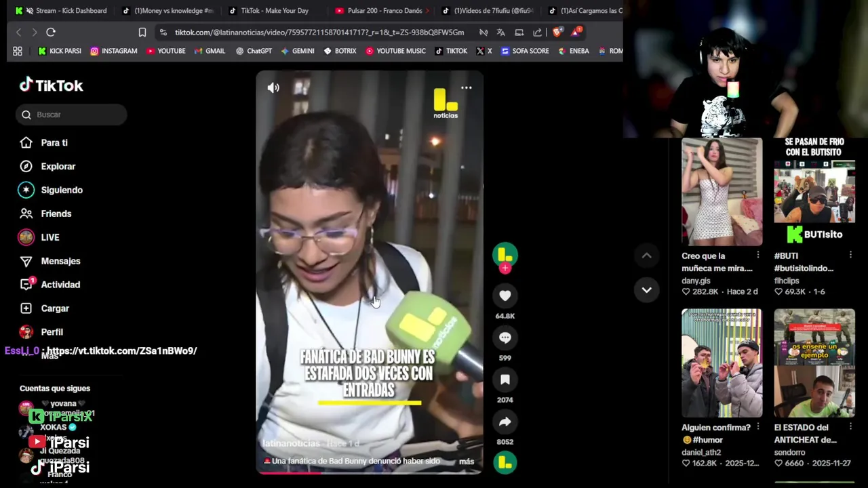Viewport: 868px width, 488px height.
Task: Open Siguiendo in sidebar
Action: [x=61, y=190]
